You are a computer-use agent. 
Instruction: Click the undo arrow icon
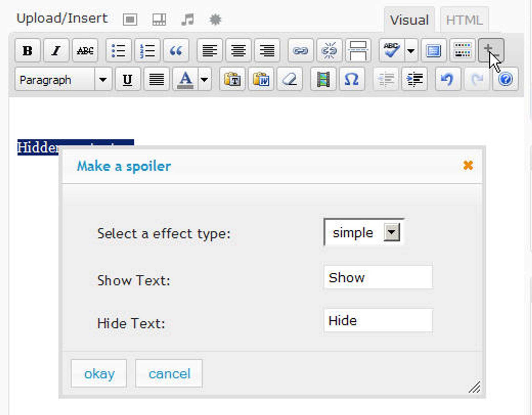(x=447, y=79)
